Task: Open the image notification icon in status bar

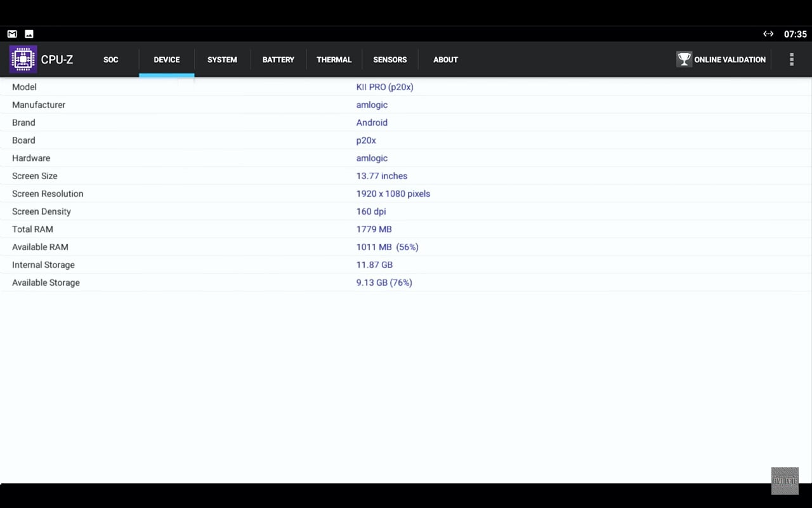Action: 29,34
